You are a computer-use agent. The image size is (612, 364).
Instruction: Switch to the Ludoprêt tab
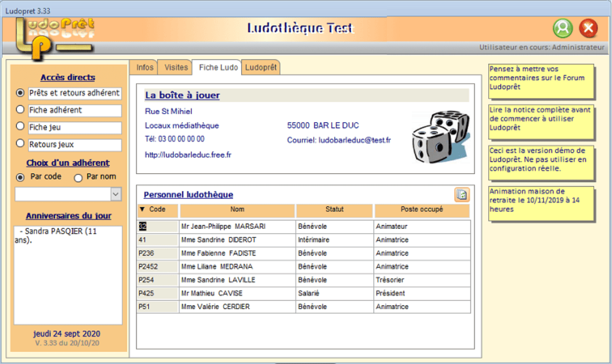(x=261, y=68)
